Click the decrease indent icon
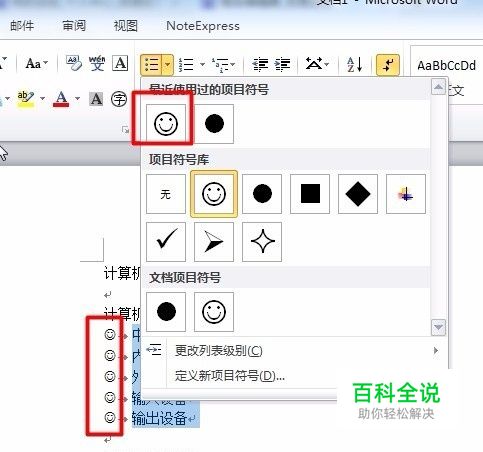 coord(260,64)
